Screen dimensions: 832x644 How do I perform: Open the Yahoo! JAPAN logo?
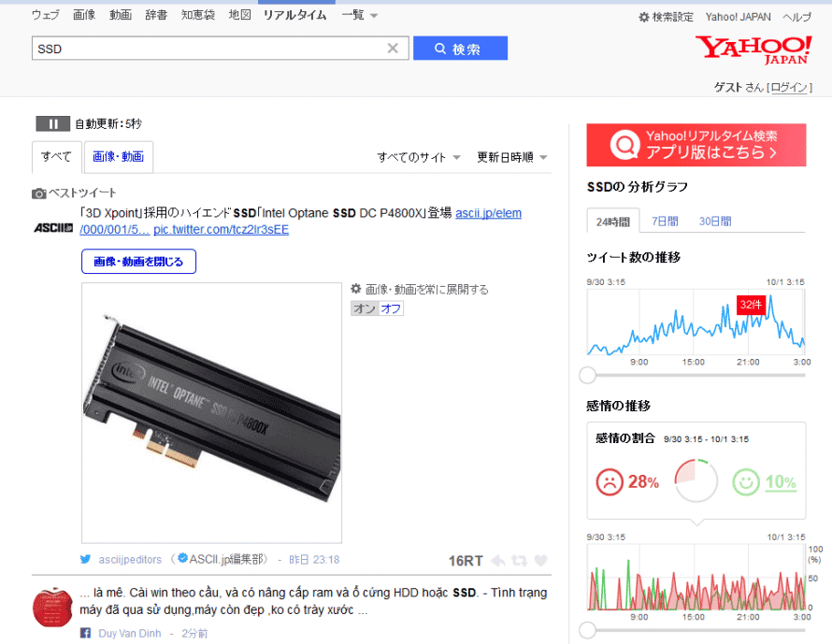pyautogui.click(x=753, y=50)
